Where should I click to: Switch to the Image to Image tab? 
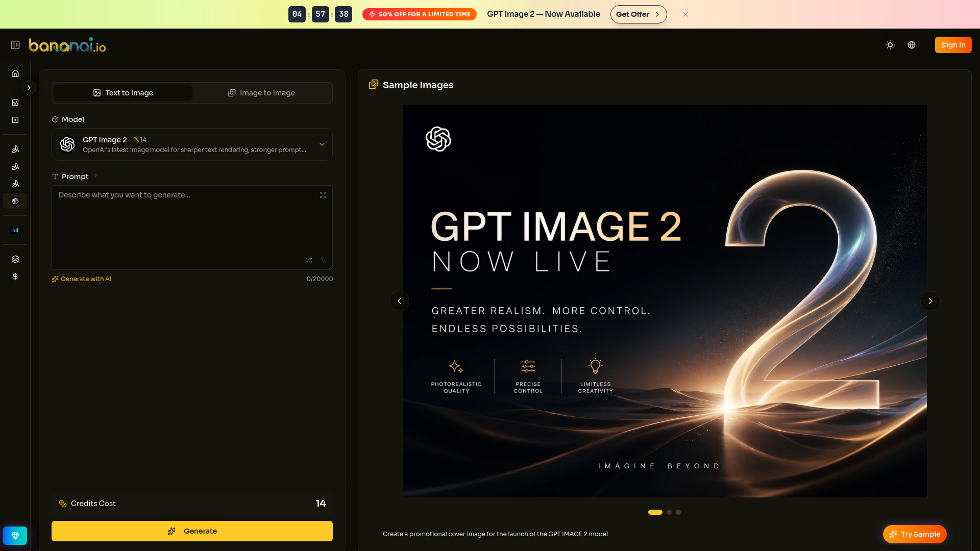(262, 92)
